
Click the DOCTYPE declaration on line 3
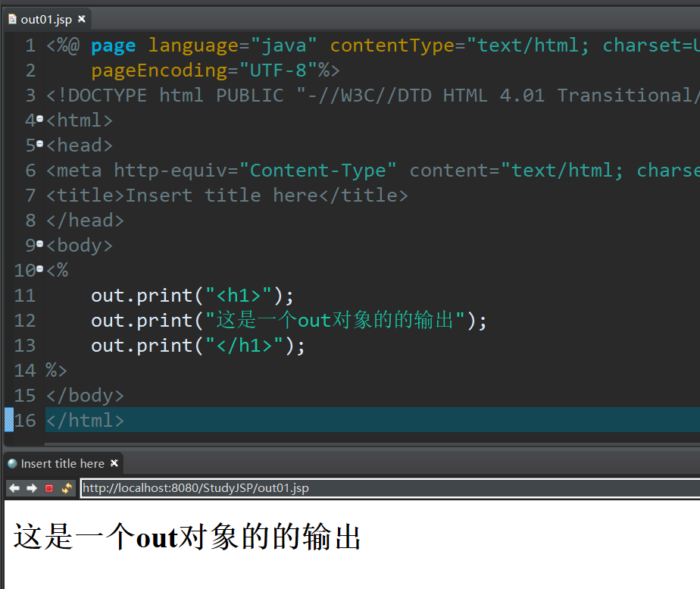tap(373, 96)
